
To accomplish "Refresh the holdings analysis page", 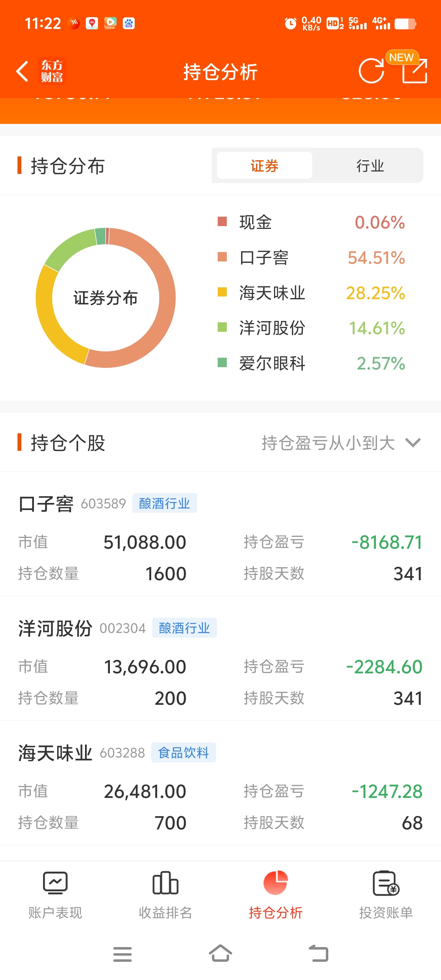I will [371, 71].
